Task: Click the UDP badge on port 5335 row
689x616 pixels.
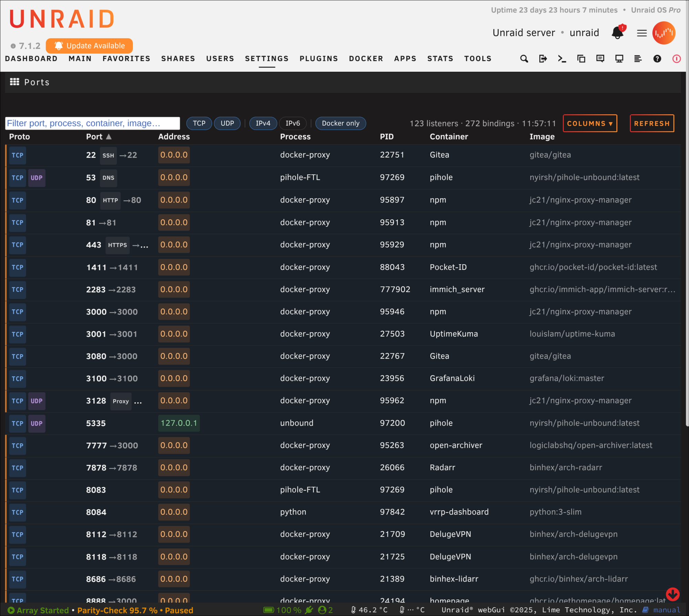Action: (37, 423)
